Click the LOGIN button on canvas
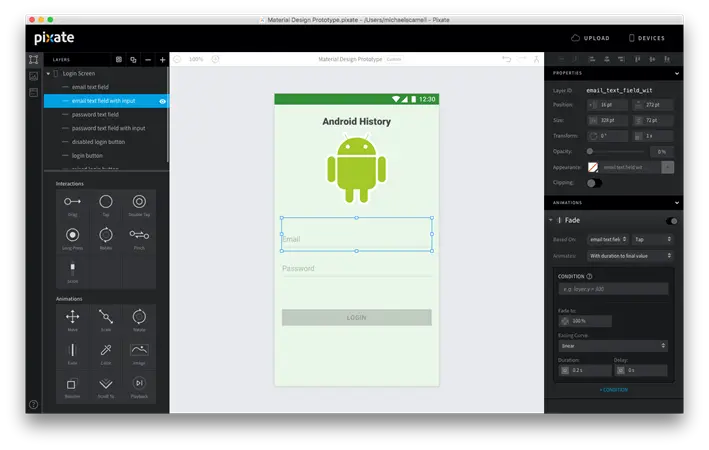 356,317
